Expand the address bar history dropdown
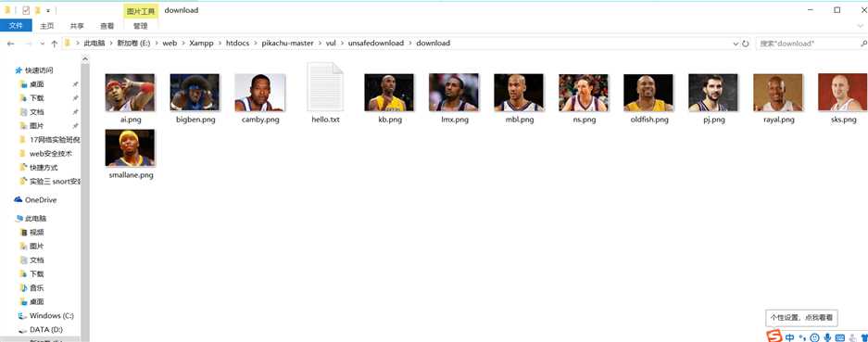 pos(736,44)
